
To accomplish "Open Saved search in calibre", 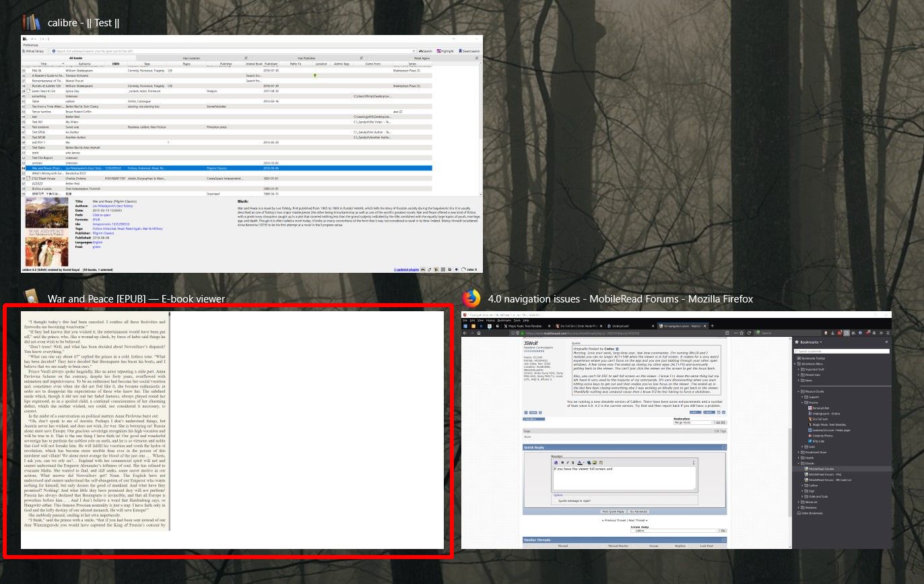I will [x=470, y=51].
